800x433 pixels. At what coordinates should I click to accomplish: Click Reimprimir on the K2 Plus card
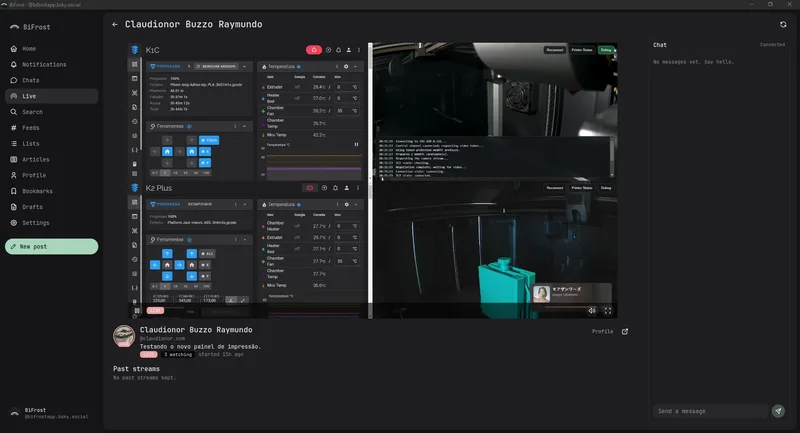(x=199, y=204)
